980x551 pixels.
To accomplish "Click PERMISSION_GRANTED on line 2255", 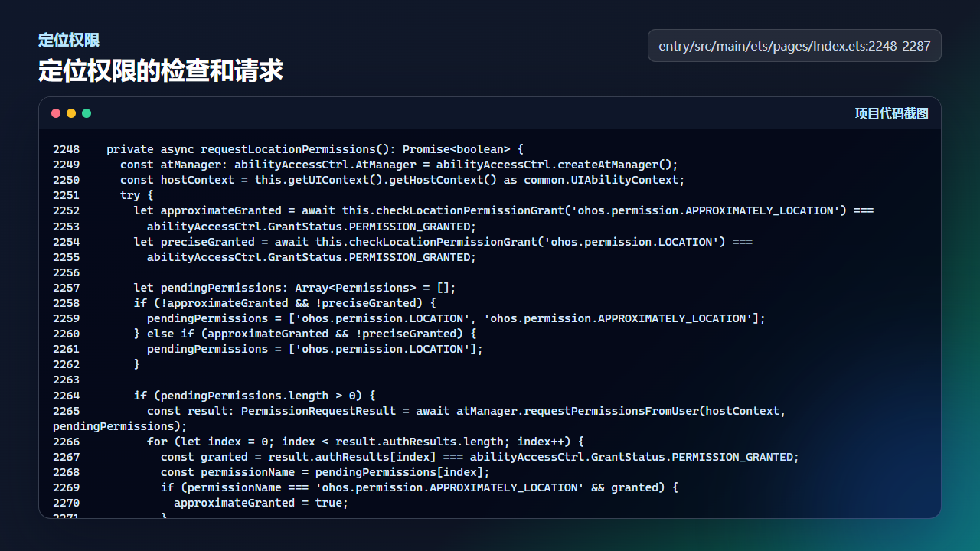I will pos(410,257).
